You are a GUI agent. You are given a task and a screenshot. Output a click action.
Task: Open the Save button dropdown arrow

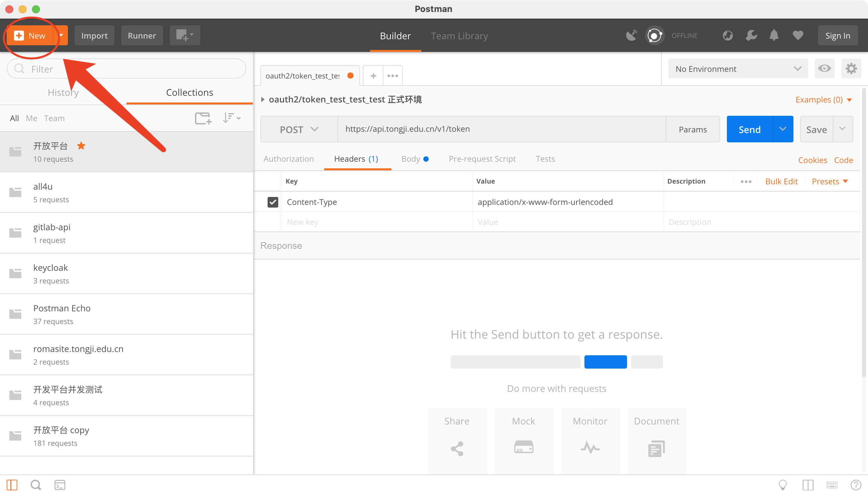(x=843, y=129)
